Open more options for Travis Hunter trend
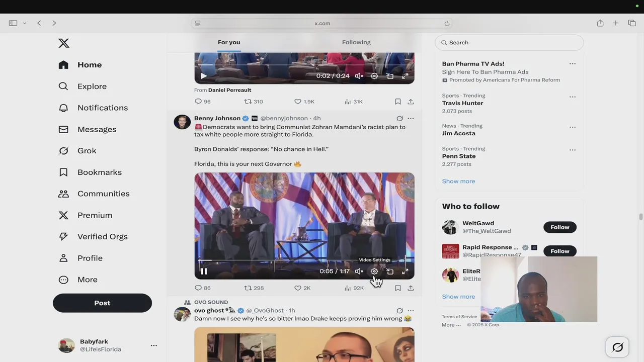Screen dimensions: 644x362 (572, 97)
